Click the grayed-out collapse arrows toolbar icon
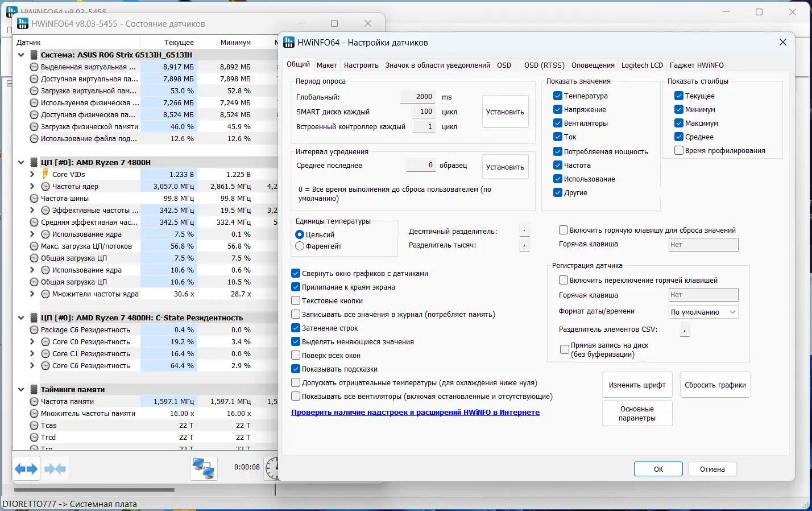The width and height of the screenshot is (812, 511). (x=55, y=469)
